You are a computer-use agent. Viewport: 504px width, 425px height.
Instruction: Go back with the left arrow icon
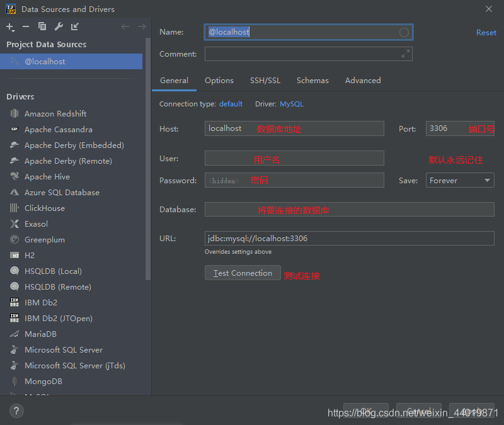[125, 26]
